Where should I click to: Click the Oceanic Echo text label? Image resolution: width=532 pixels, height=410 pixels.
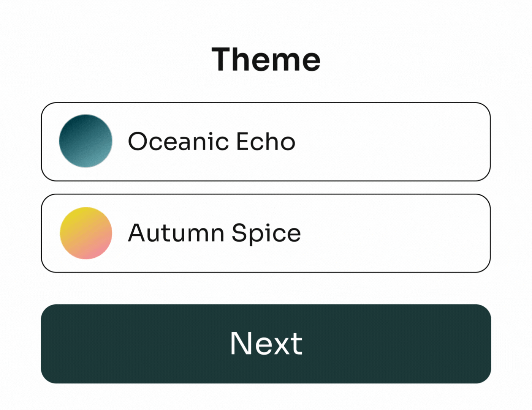[211, 142]
